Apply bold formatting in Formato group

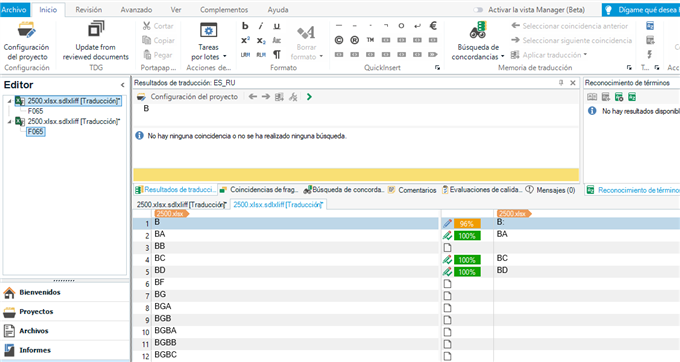[x=245, y=26]
